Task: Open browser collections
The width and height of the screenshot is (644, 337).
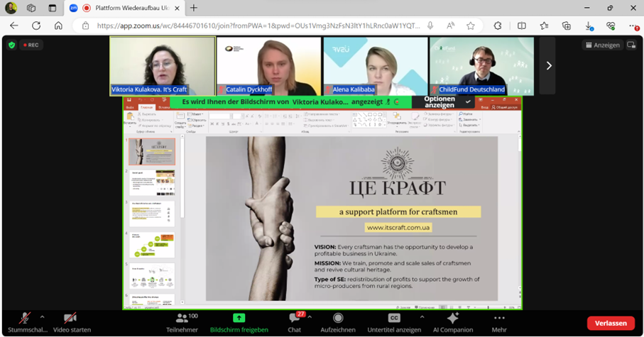Action: 567,26
